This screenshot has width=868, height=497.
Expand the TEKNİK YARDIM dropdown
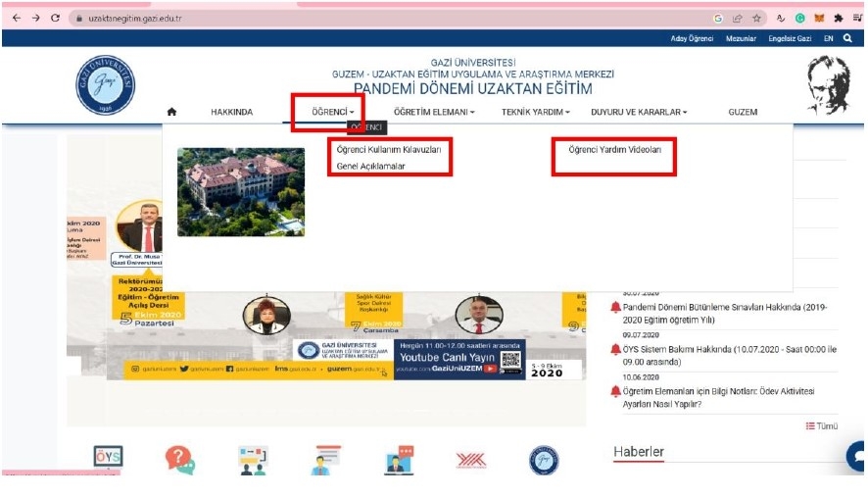tap(535, 112)
